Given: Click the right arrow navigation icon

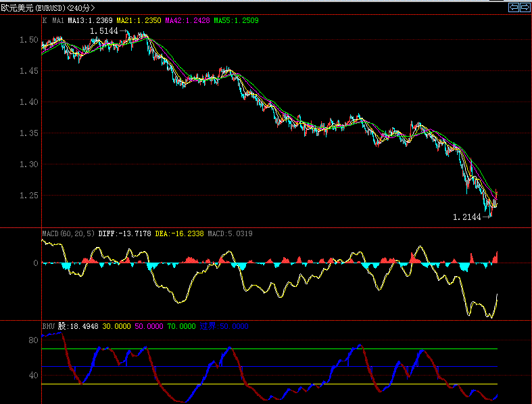Looking at the screenshot, I should [525, 7].
